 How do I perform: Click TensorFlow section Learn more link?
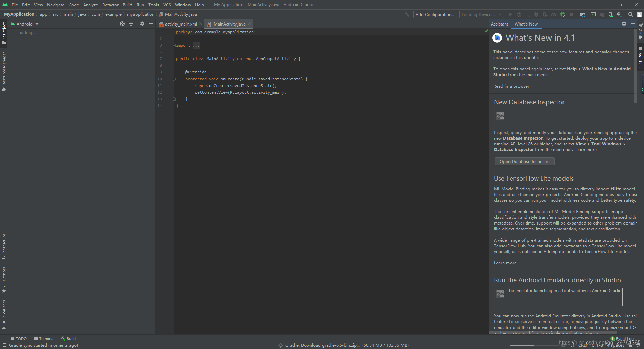505,263
